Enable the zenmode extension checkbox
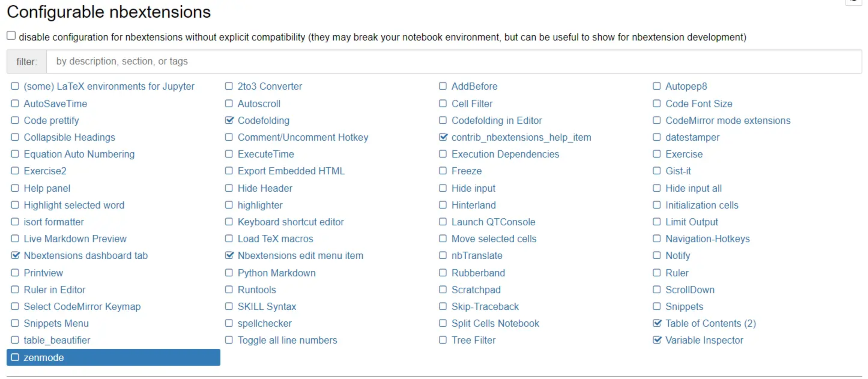The height and width of the screenshot is (379, 868). pyautogui.click(x=15, y=357)
